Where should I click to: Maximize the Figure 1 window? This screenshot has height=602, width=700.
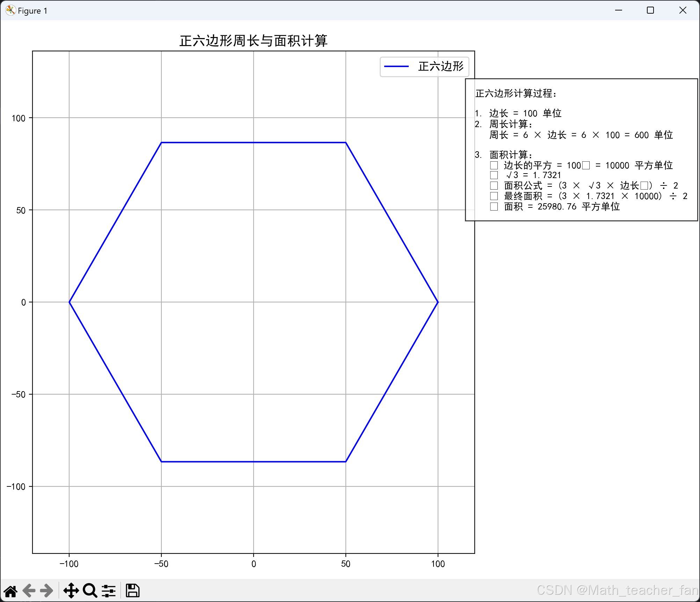[x=650, y=10]
